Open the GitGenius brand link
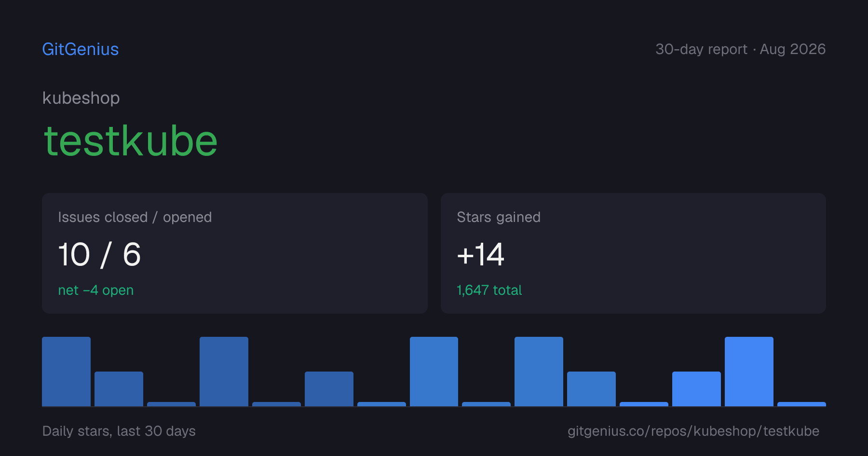 [81, 49]
